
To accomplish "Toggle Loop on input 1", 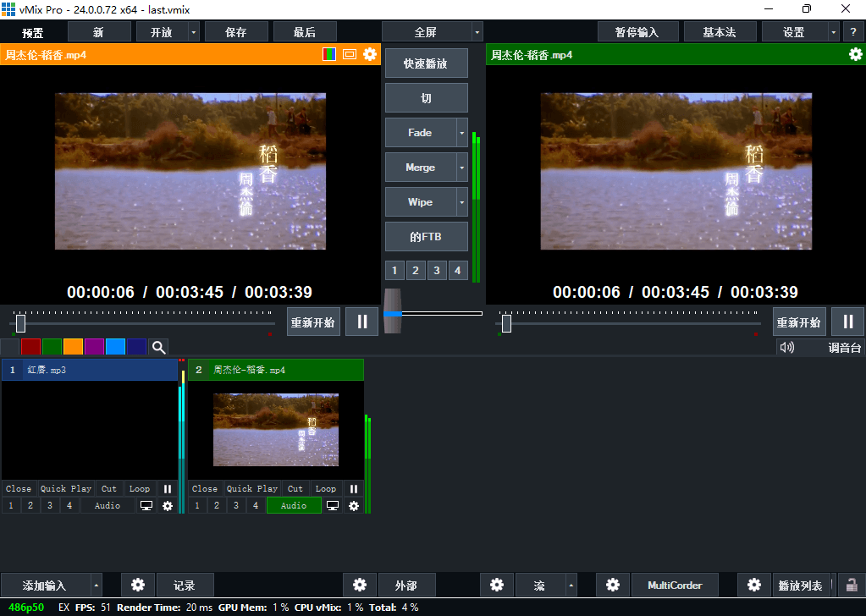I will tap(139, 488).
